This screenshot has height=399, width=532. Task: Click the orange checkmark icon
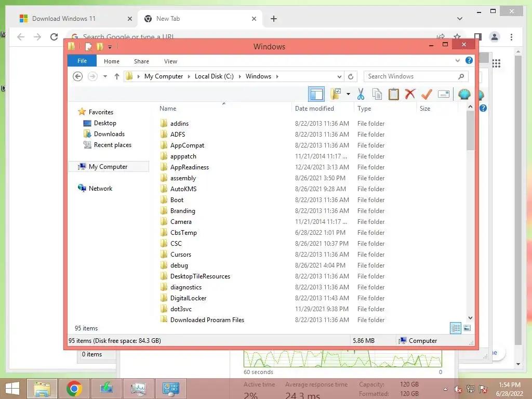click(x=427, y=94)
